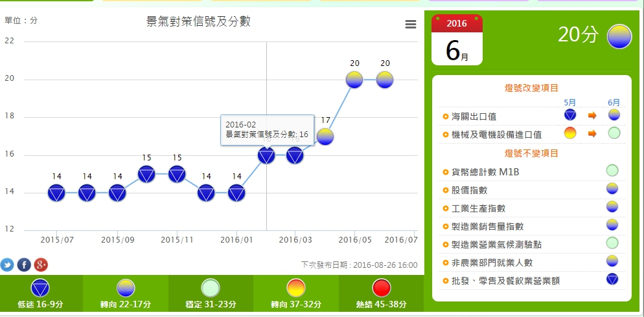The height and width of the screenshot is (317, 644).
Task: Click the green light icon for 製造業營業氣候測驗點
Action: (612, 243)
